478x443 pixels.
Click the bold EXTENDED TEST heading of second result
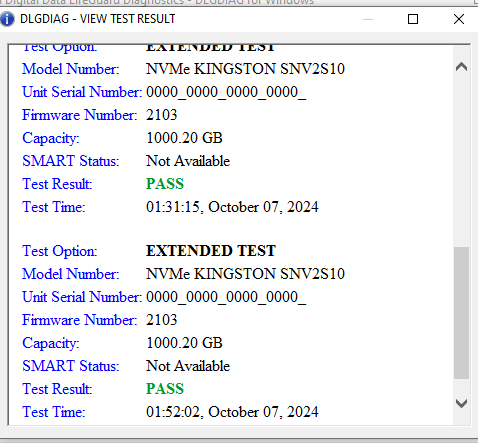pos(211,251)
